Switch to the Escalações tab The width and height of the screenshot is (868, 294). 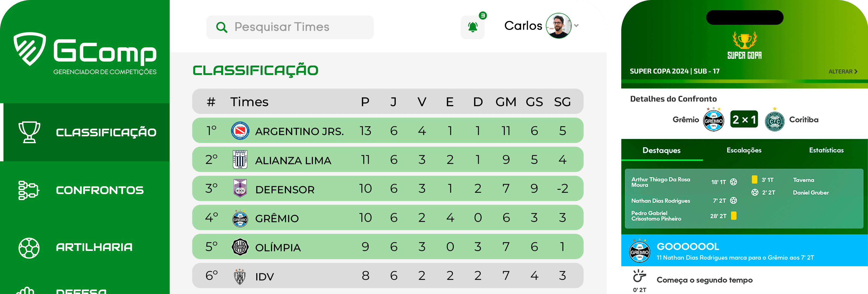(x=744, y=150)
